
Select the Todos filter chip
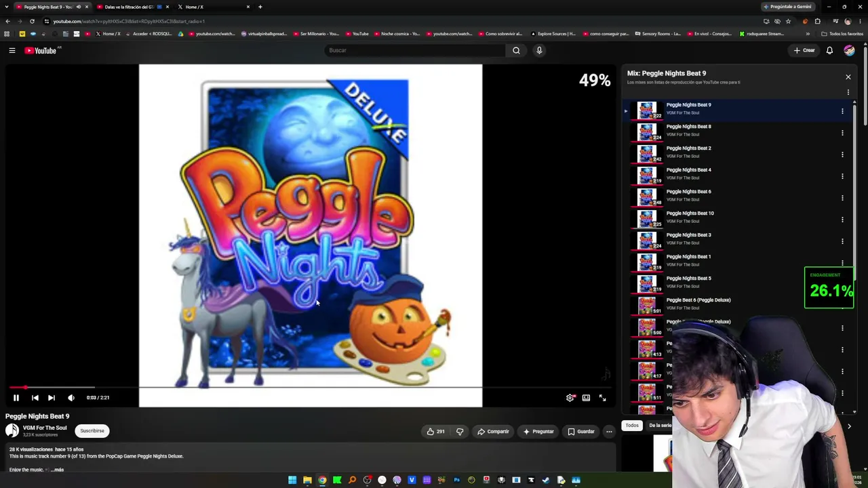[x=632, y=426]
